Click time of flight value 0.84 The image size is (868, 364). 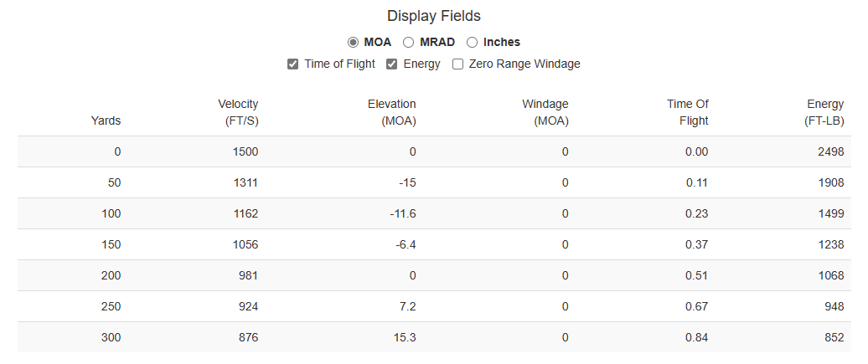[x=696, y=337]
